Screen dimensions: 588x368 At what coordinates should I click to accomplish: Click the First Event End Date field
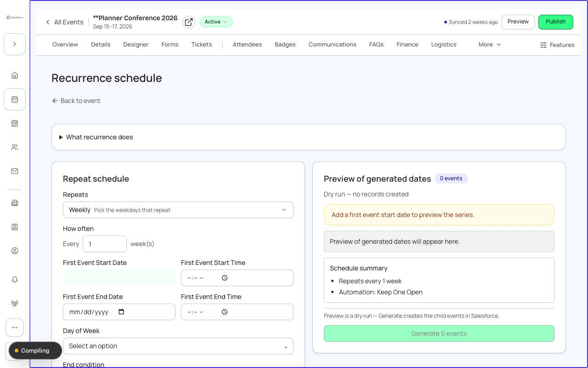pyautogui.click(x=119, y=312)
